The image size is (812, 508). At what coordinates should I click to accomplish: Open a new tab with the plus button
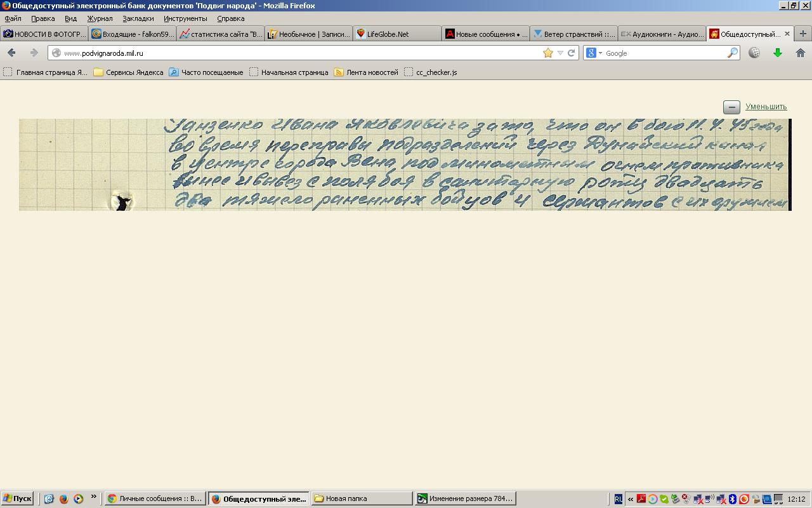coord(802,34)
